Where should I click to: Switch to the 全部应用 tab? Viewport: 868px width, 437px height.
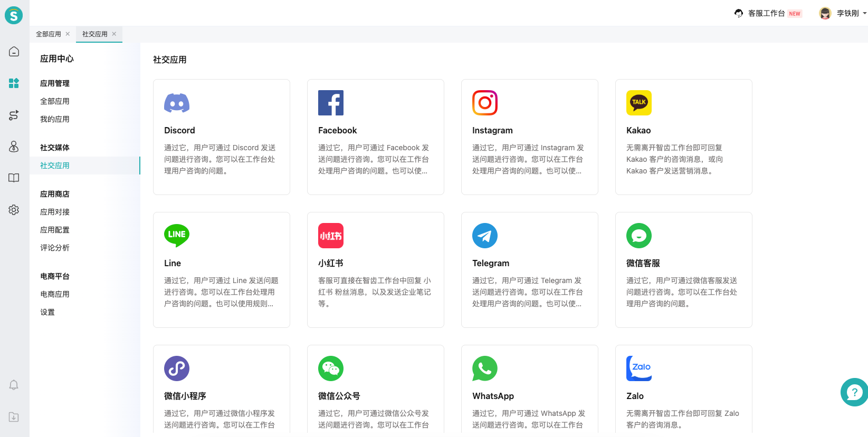[49, 34]
